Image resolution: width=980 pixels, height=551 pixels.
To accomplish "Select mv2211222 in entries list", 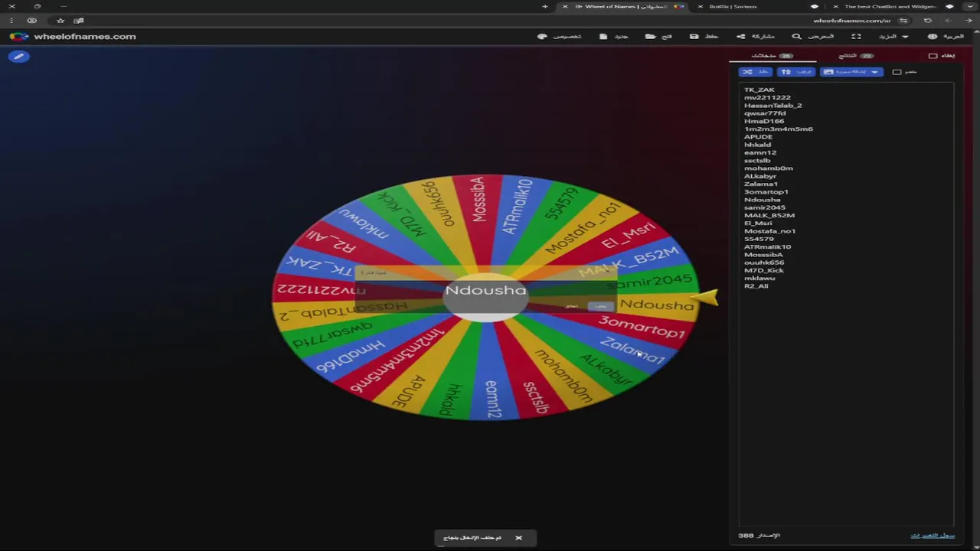I will 767,97.
